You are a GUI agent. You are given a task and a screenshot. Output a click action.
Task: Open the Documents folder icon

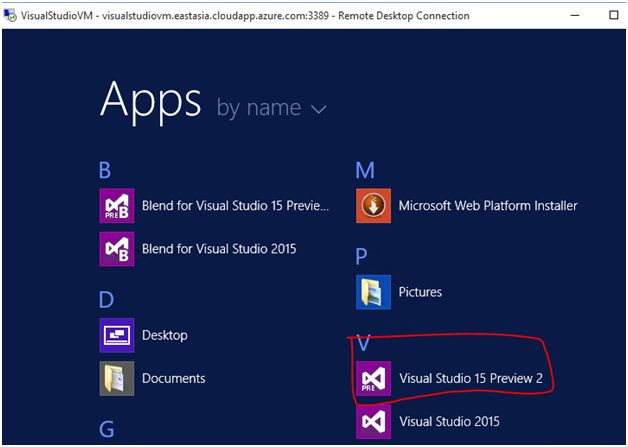(x=117, y=379)
